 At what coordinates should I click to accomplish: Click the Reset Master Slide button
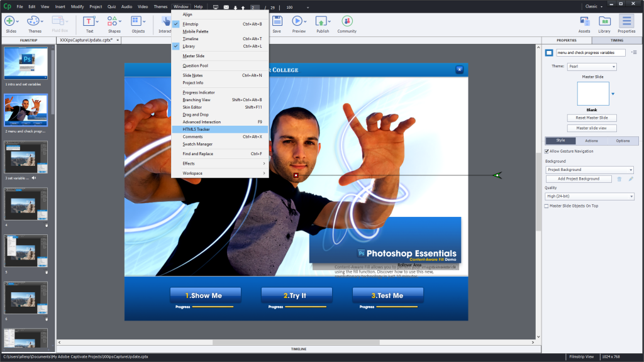[592, 118]
